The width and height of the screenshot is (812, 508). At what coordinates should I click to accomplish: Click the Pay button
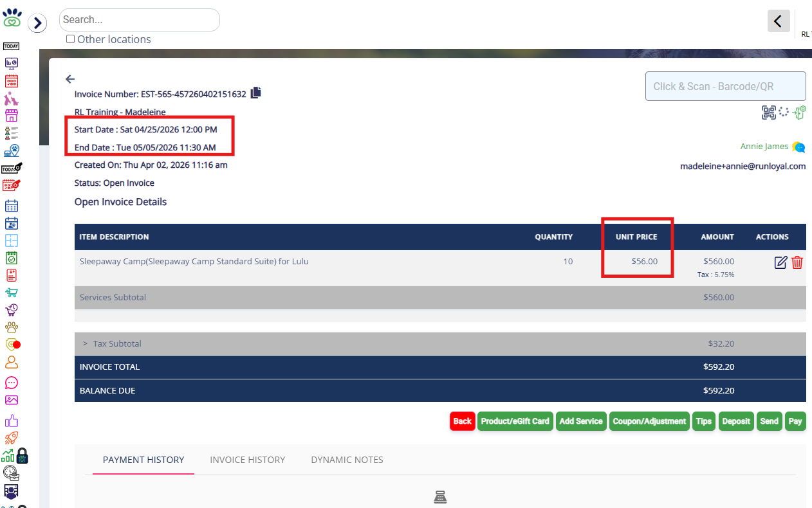(795, 421)
